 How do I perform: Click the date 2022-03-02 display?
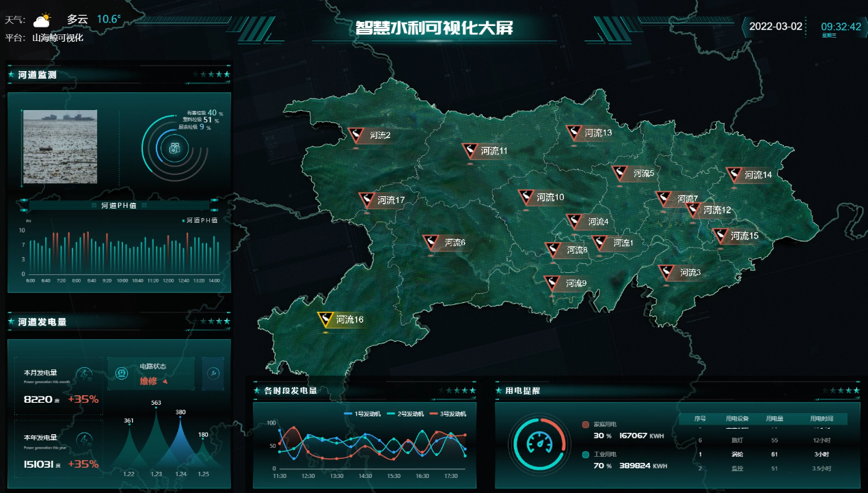tap(776, 27)
